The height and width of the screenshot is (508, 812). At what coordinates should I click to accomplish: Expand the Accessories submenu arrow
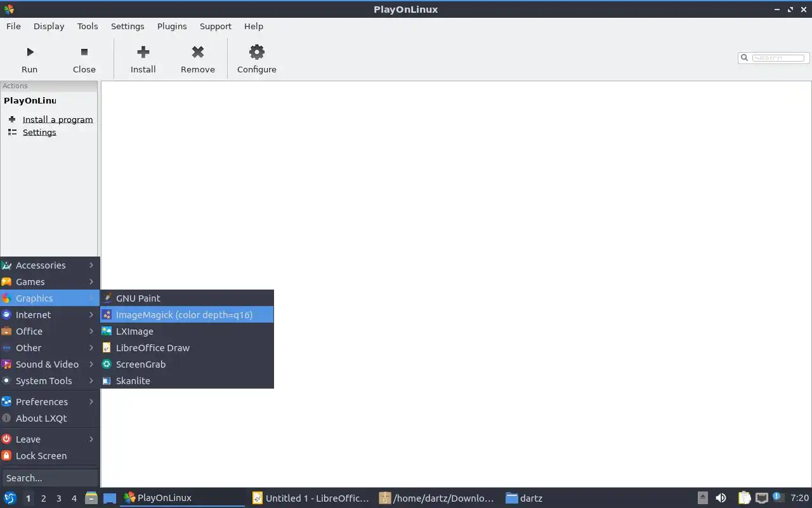pos(91,265)
